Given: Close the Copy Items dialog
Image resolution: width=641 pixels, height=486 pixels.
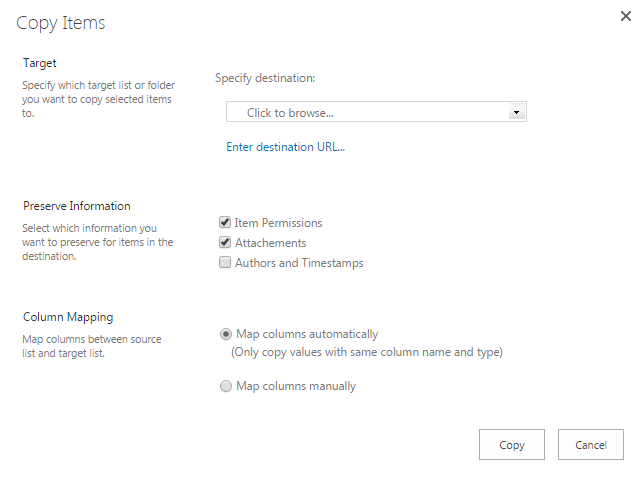Looking at the screenshot, I should point(625,16).
